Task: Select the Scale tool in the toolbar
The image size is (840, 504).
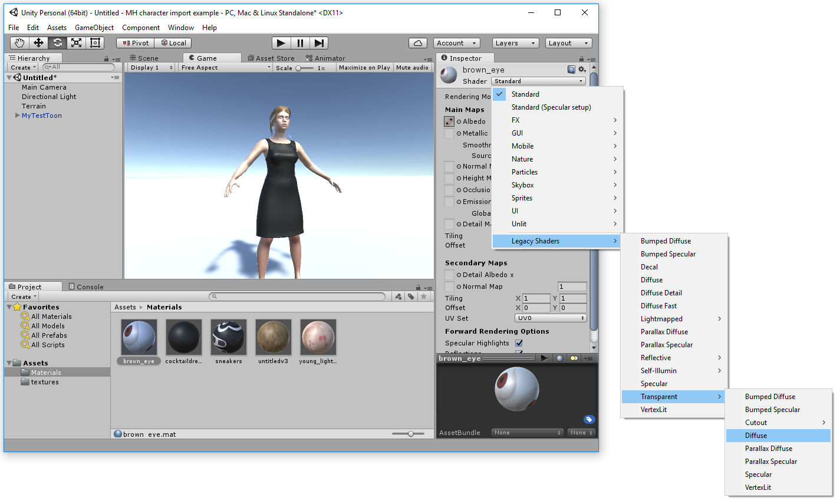Action: tap(76, 43)
